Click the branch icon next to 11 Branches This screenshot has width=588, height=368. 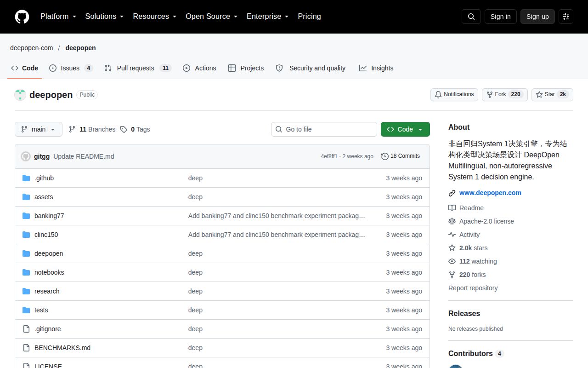coord(72,129)
